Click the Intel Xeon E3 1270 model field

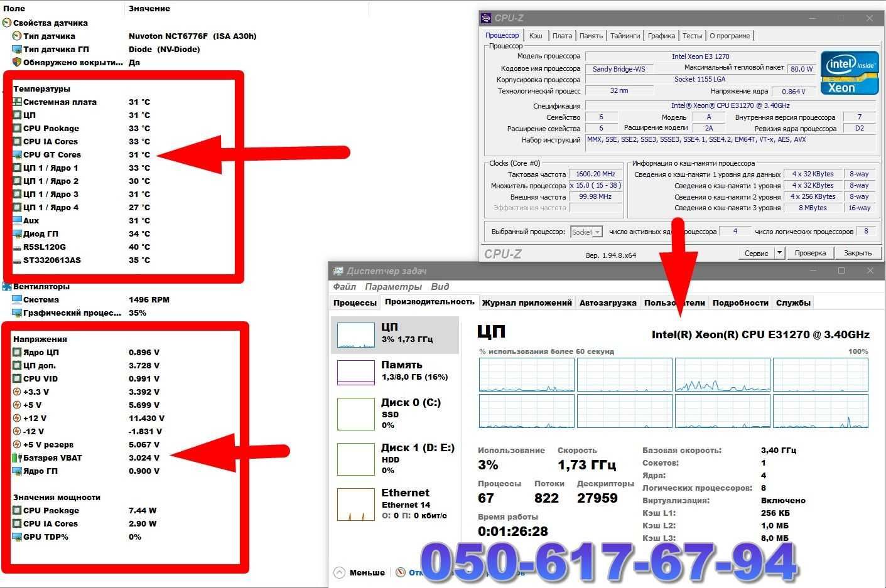tap(700, 56)
